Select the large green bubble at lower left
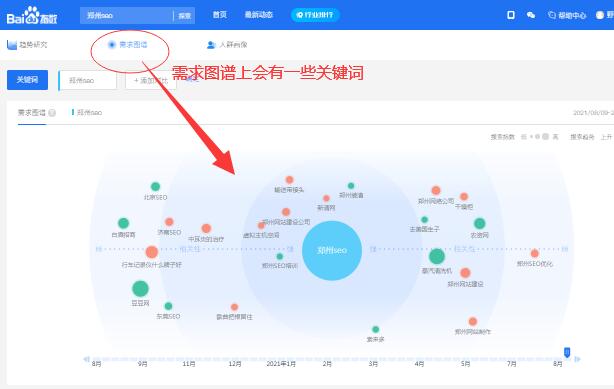Screen dimensions: 614x389 (140, 289)
